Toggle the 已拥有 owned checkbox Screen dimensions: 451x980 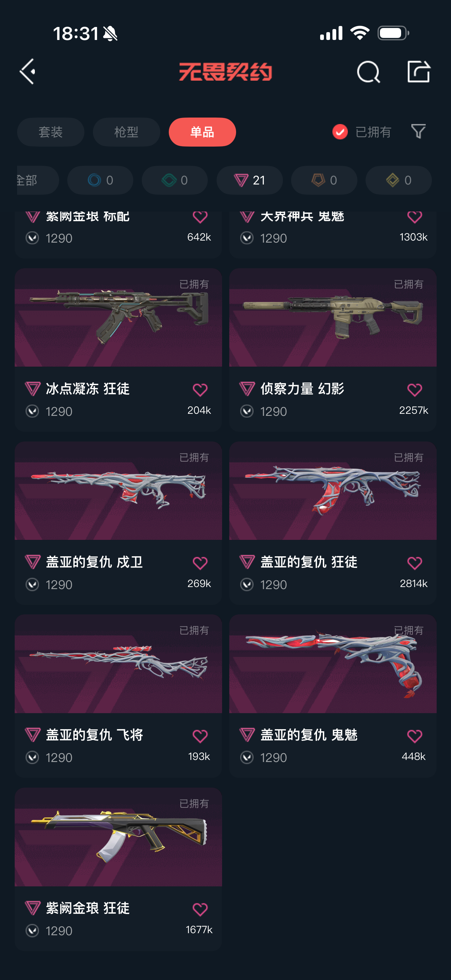pos(340,132)
